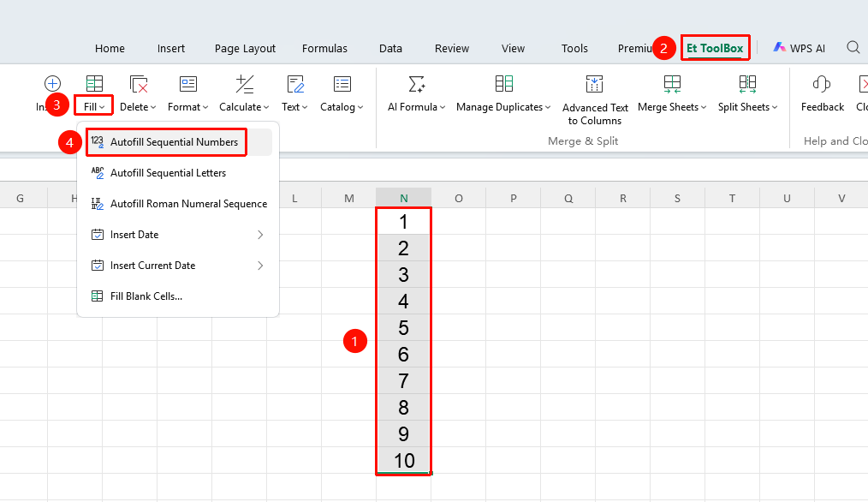Select the Et ToolBox tab
The width and height of the screenshot is (868, 502).
[715, 48]
